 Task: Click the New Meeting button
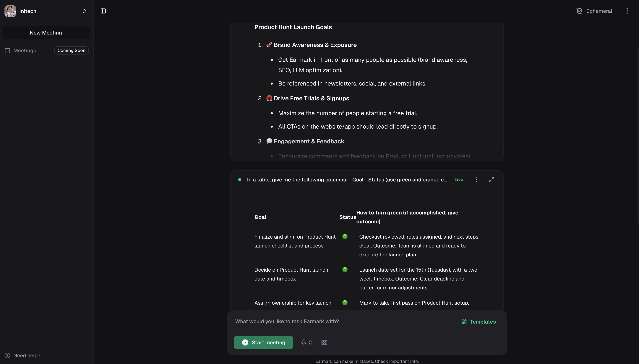pos(46,33)
